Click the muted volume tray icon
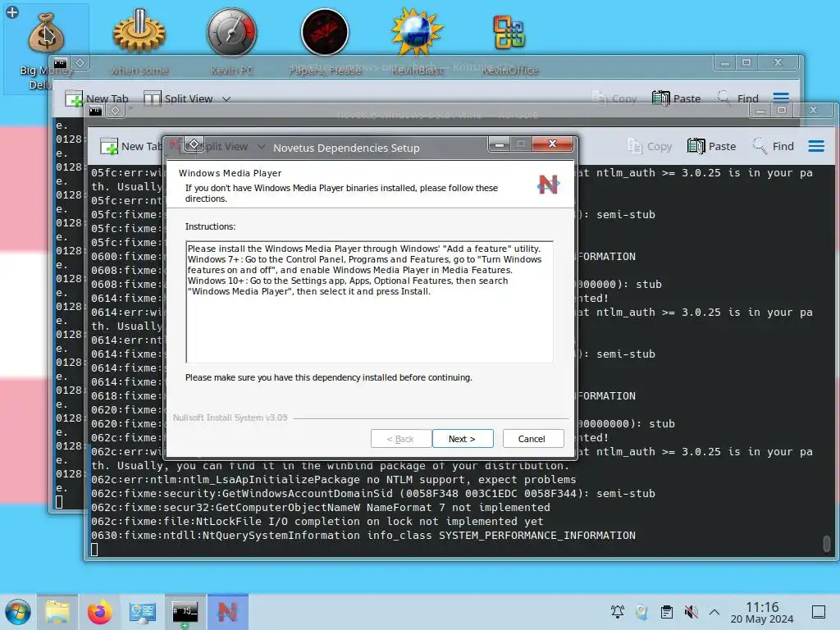840x630 pixels. click(691, 611)
